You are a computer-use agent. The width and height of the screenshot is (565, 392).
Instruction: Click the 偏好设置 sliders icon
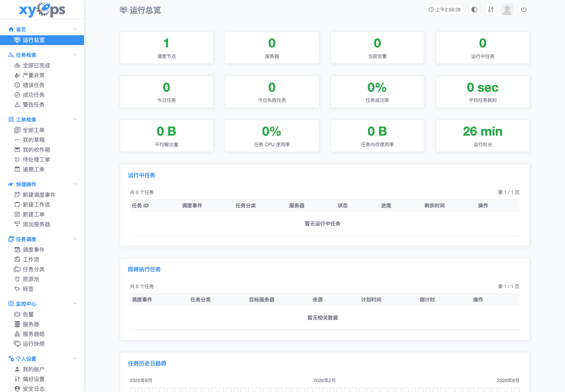click(x=17, y=379)
